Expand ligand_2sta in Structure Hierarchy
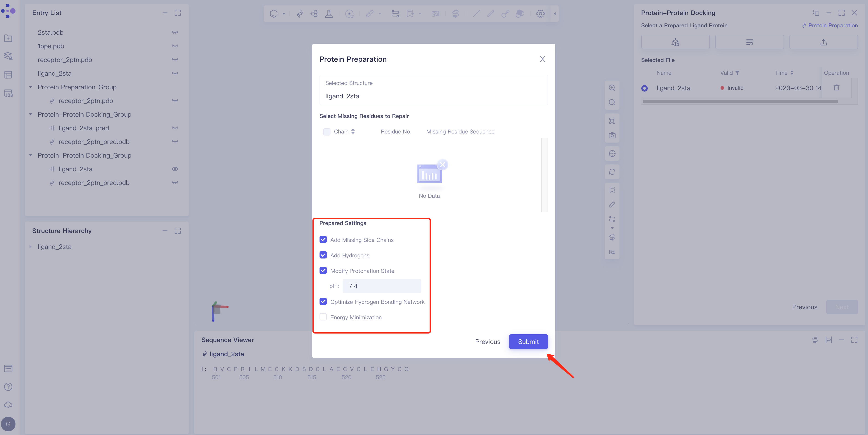 (31, 247)
